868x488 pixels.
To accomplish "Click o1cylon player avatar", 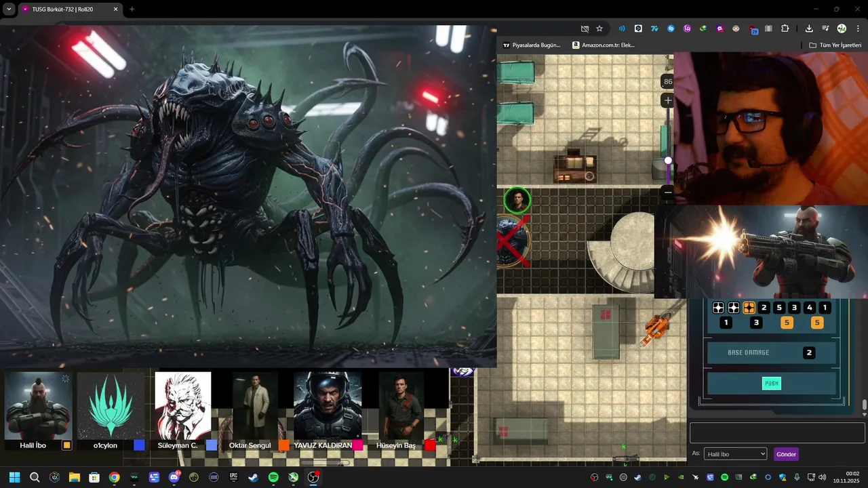I will point(111,406).
